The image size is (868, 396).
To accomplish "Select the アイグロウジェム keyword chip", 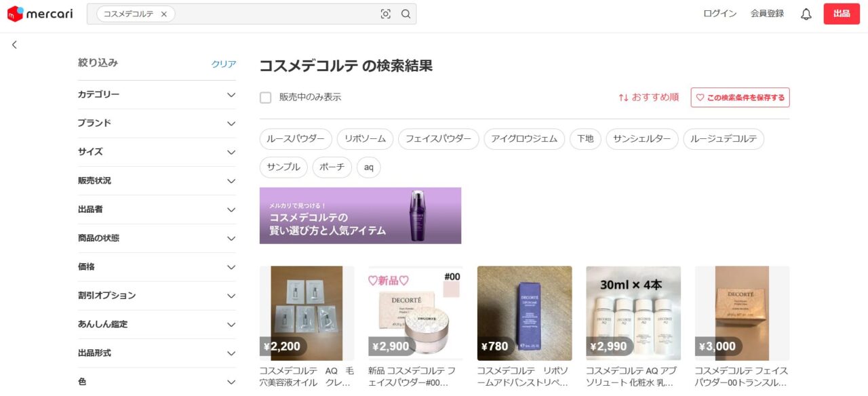I will tap(524, 139).
